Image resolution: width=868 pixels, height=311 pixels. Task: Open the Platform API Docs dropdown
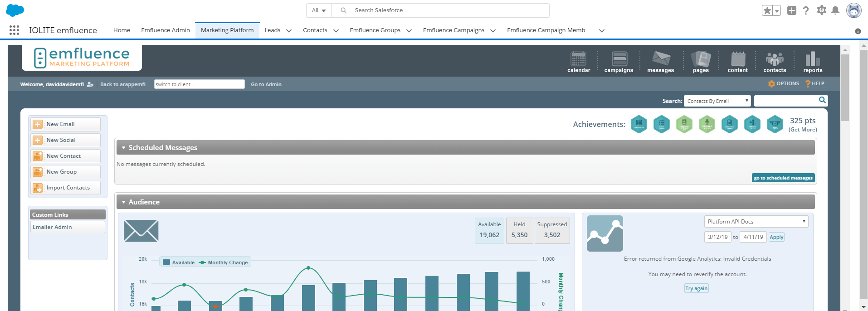(x=756, y=222)
